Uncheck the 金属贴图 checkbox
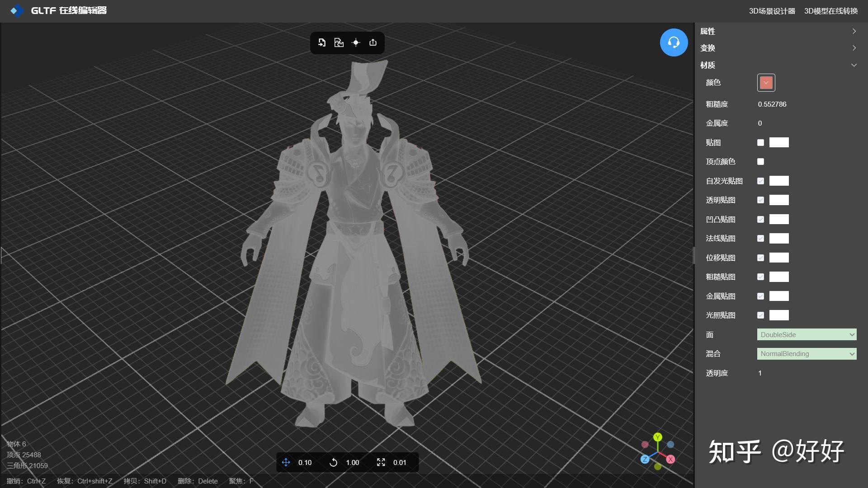 [761, 296]
